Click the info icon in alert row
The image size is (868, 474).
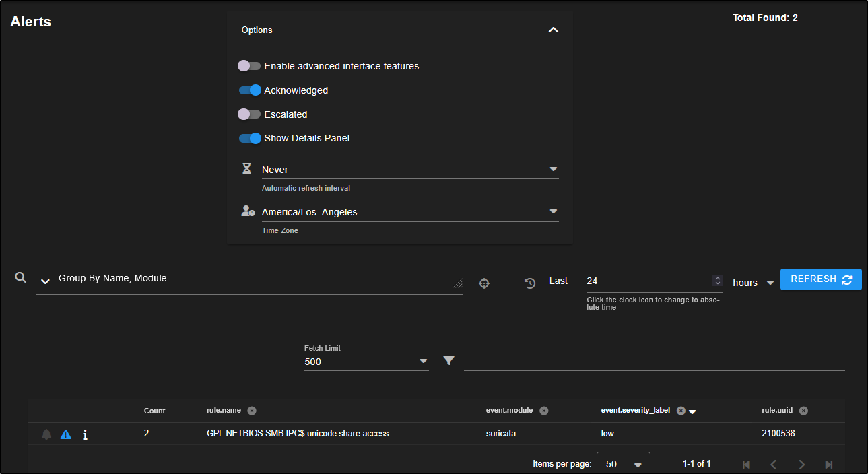tap(85, 434)
